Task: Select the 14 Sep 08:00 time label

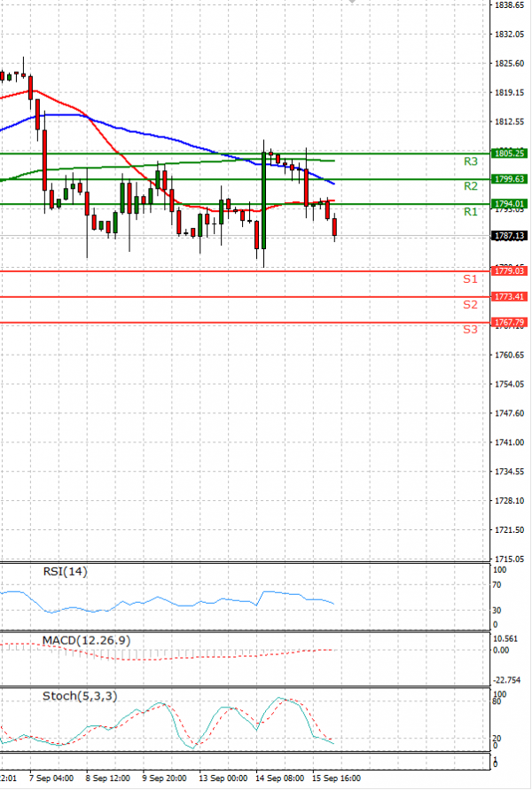Action: coord(279,778)
